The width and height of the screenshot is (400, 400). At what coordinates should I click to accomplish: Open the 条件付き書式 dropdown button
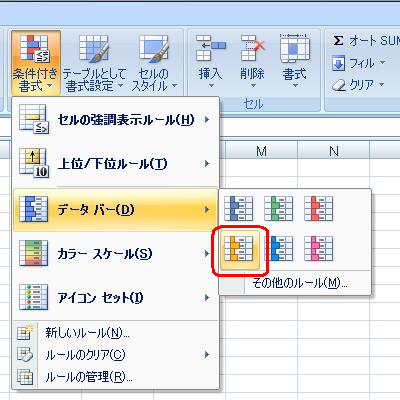(x=36, y=63)
